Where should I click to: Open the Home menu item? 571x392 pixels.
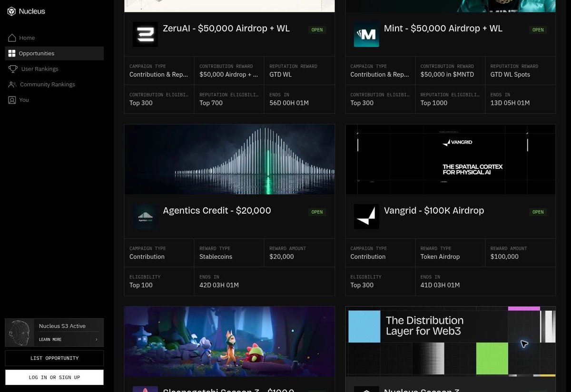coord(54,38)
